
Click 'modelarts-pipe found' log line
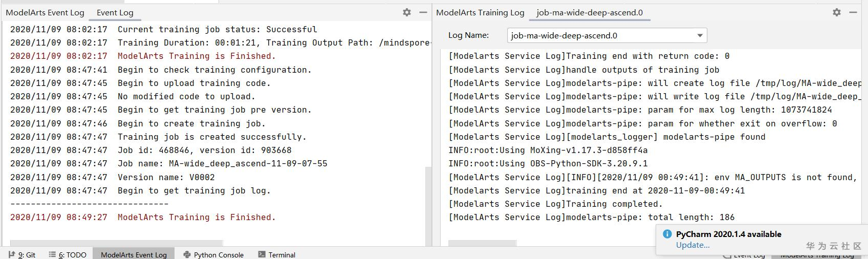coord(607,137)
